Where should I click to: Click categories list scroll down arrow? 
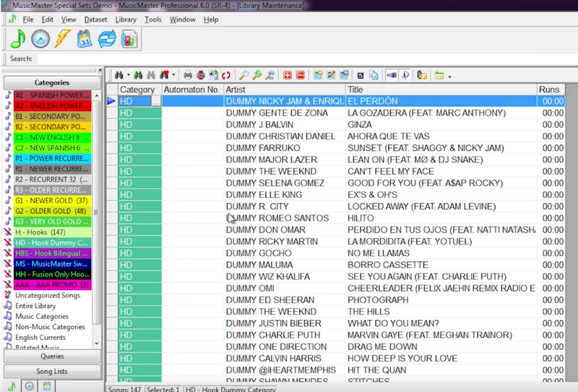click(97, 344)
